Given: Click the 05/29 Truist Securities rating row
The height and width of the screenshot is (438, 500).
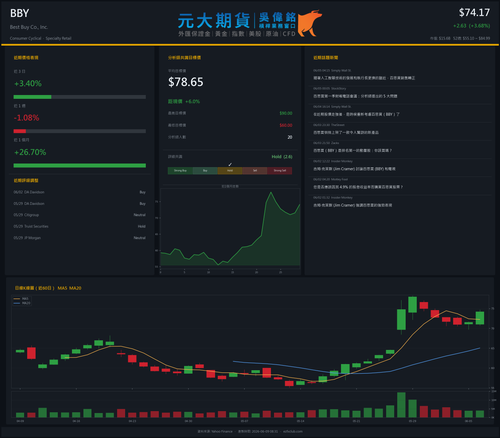Looking at the screenshot, I should [80, 226].
